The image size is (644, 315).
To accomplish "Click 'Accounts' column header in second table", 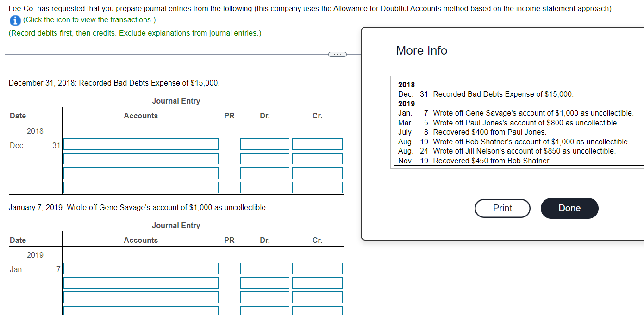I will 141,241.
